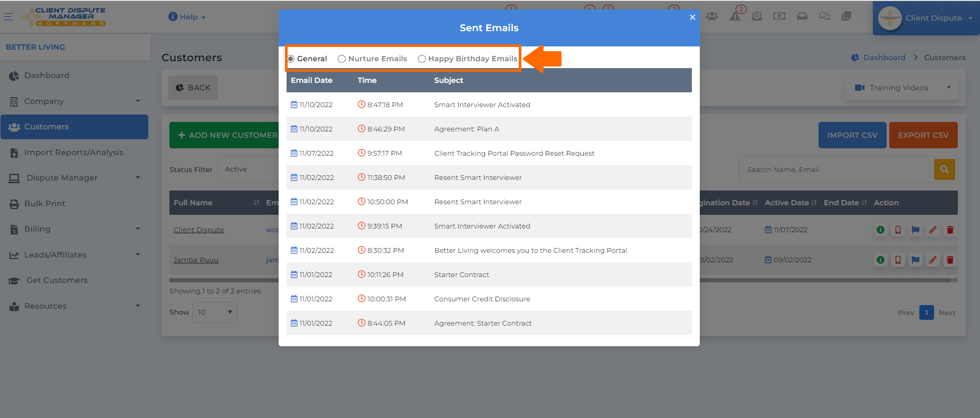Click the orange search magnifier button
The image size is (980, 418).
945,169
